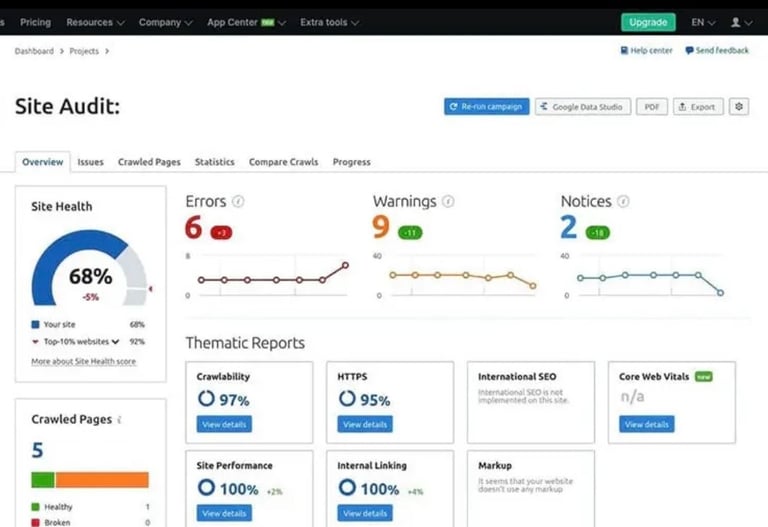
Task: Click the blue Your site legend swatch
Action: click(35, 324)
